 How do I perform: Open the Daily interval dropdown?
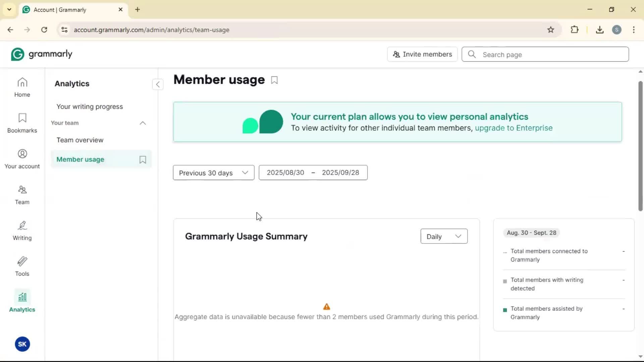pyautogui.click(x=444, y=236)
